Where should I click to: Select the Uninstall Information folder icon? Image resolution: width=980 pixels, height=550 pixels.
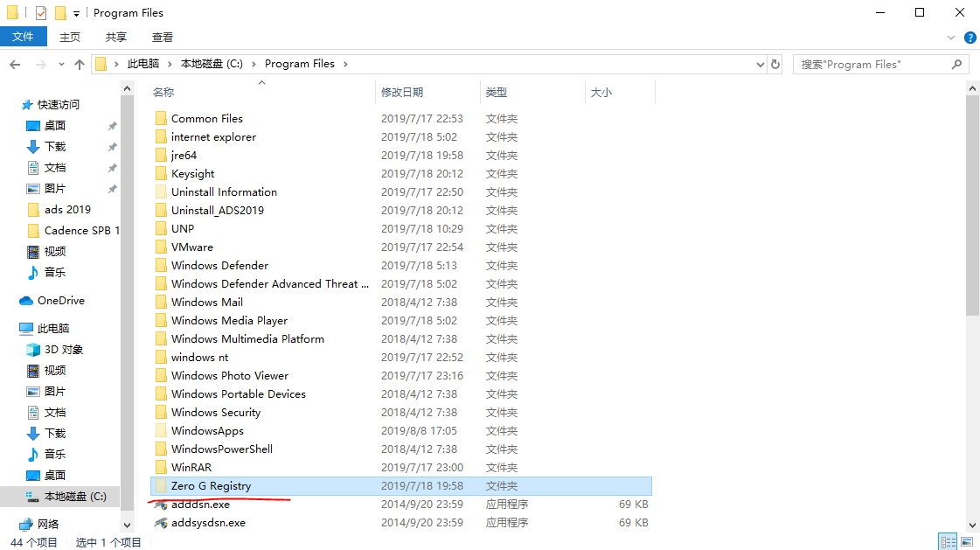(161, 191)
